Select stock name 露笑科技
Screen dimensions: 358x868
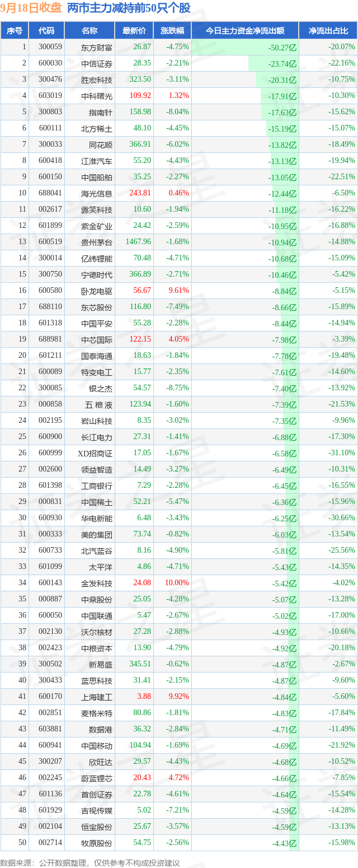(x=97, y=209)
